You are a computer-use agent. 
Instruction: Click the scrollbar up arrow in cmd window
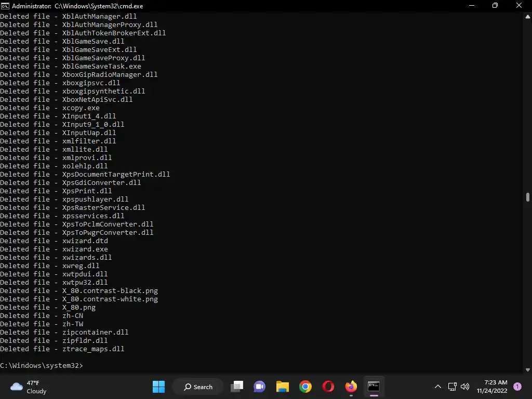coord(528,16)
